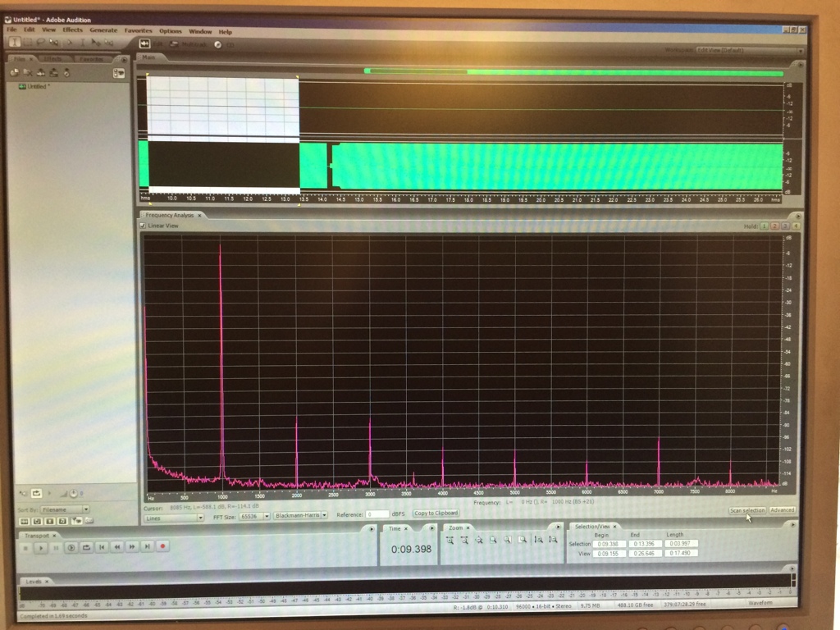Toggle Hold button 4
This screenshot has width=840, height=630.
pyautogui.click(x=796, y=226)
